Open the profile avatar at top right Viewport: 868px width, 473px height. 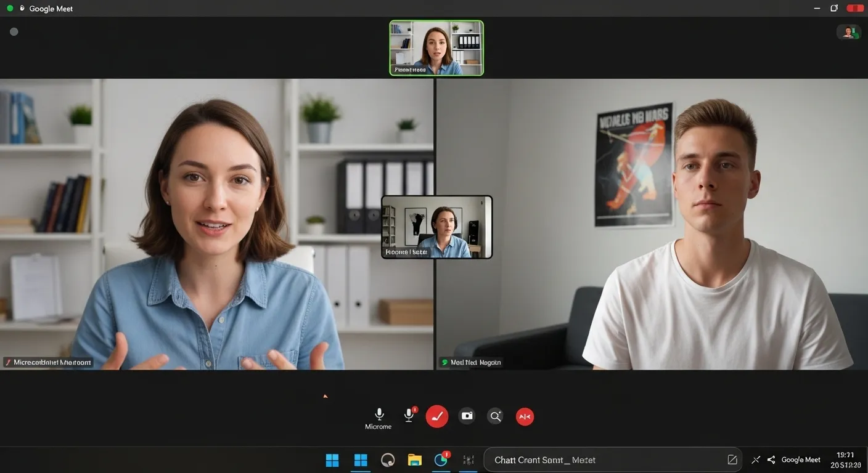[x=849, y=32]
